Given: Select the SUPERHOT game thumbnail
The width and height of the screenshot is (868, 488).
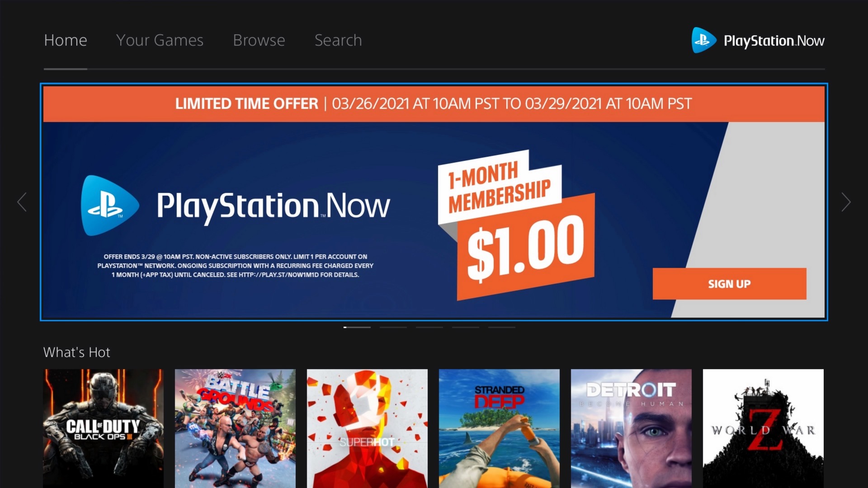Looking at the screenshot, I should tap(367, 428).
